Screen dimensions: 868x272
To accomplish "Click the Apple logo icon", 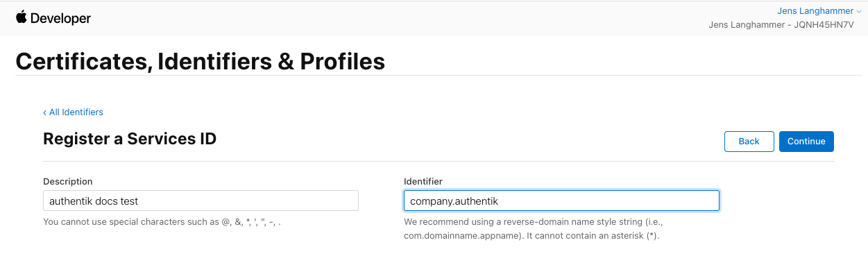I will pos(21,17).
